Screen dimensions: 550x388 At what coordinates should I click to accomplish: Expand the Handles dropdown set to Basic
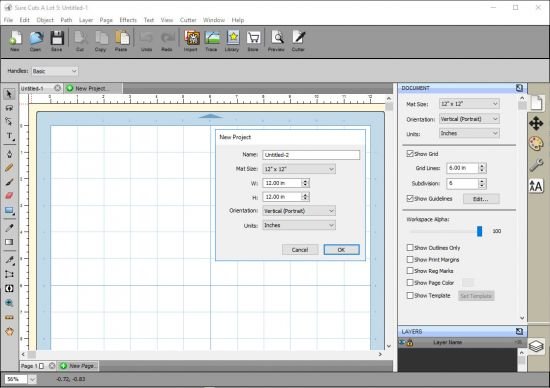[x=55, y=71]
